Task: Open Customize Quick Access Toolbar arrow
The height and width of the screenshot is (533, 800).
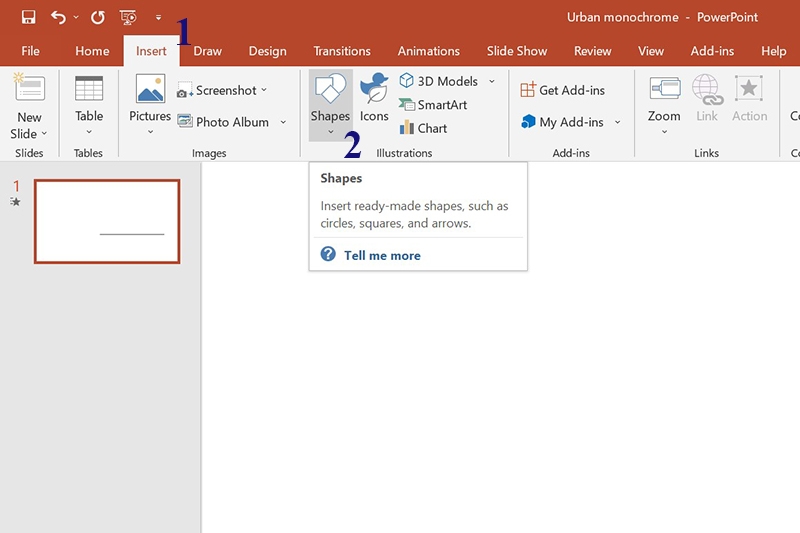Action: click(x=158, y=18)
